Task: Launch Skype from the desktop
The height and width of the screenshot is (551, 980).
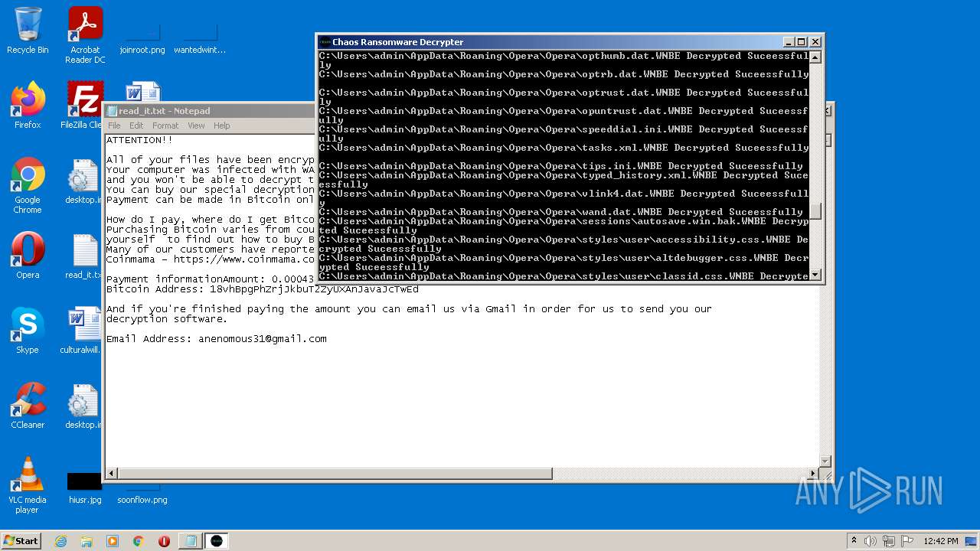Action: (28, 331)
